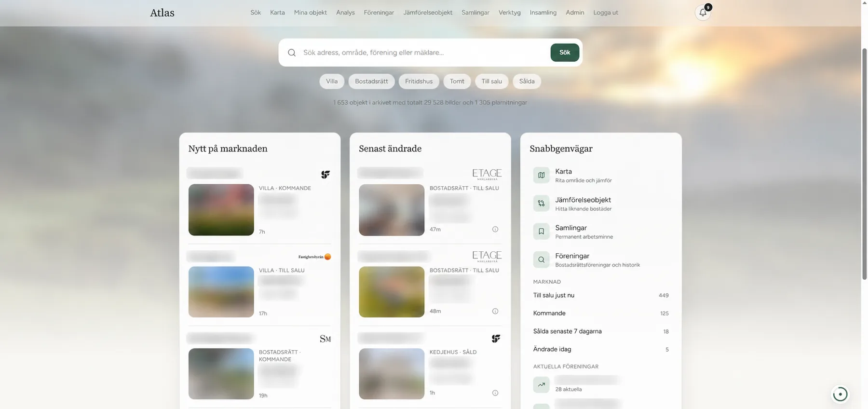Toggle the Villa filter chip

click(x=332, y=81)
